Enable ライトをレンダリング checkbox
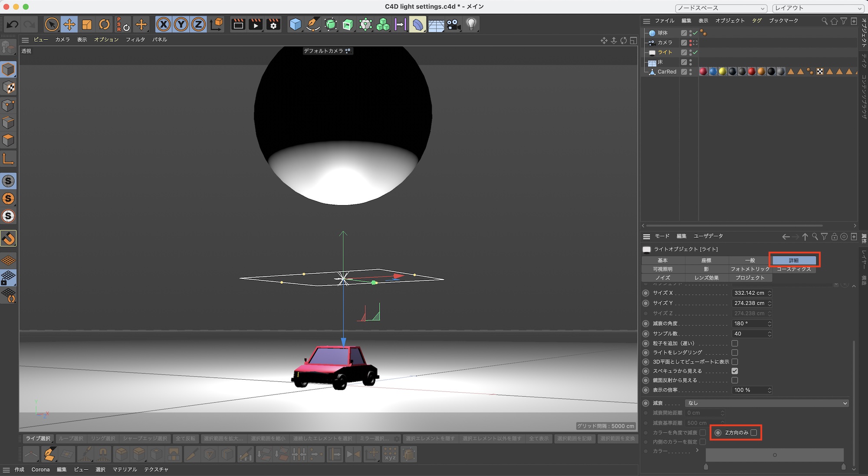The width and height of the screenshot is (868, 476). [x=735, y=353]
